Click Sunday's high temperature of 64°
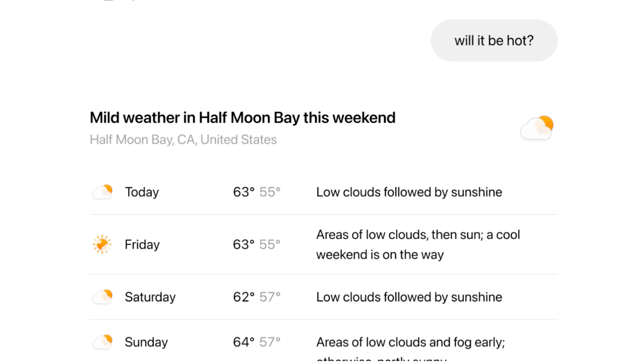The height and width of the screenshot is (362, 644). [244, 342]
